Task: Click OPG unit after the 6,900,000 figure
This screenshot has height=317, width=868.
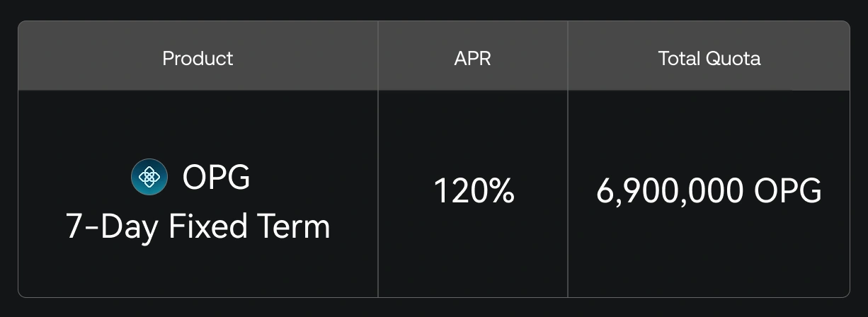Action: point(787,191)
